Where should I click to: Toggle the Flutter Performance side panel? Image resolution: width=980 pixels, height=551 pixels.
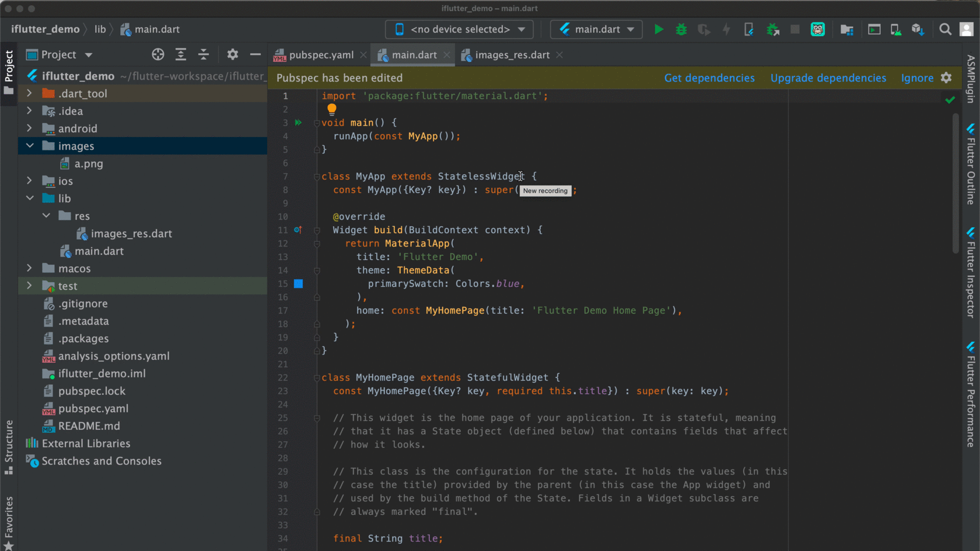(971, 394)
